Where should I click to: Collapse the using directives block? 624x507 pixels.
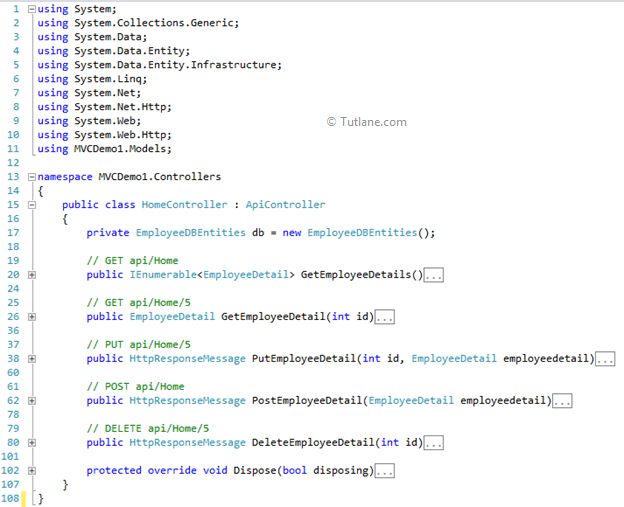[32, 9]
